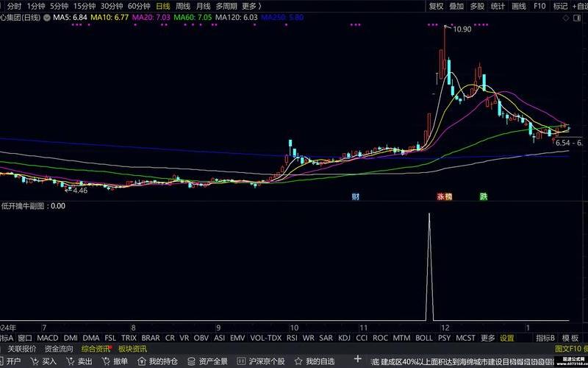This screenshot has width=588, height=368.
Task: Toggle the 复权 price adjustment option
Action: pyautogui.click(x=436, y=6)
